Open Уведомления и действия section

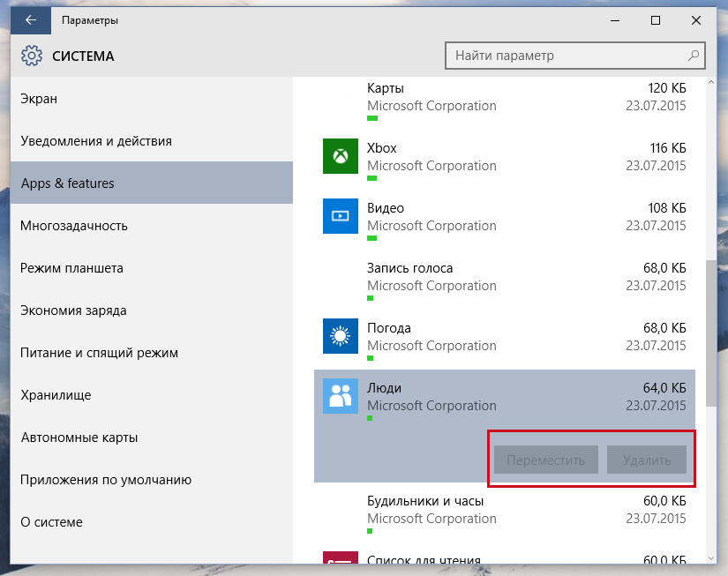[x=152, y=141]
